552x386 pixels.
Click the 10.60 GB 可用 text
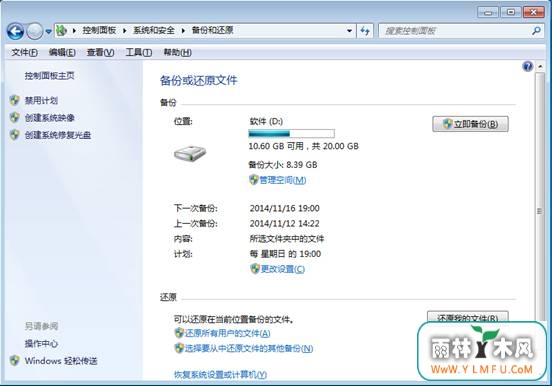click(276, 146)
